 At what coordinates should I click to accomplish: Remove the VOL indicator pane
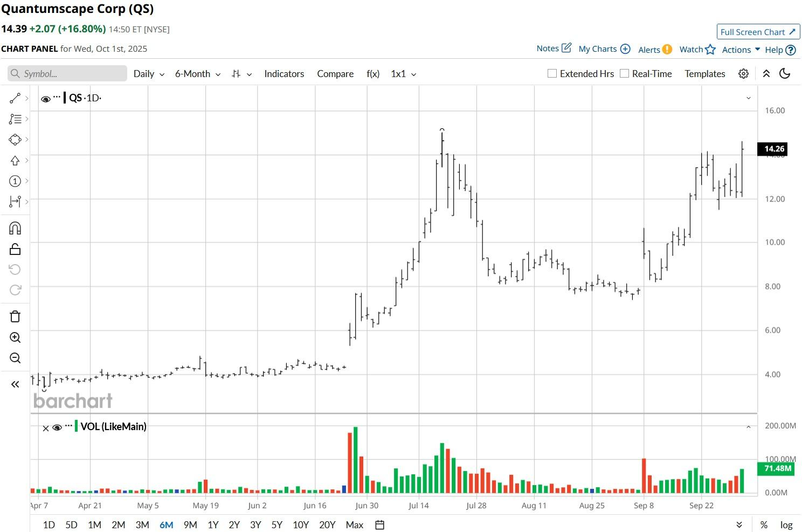[x=46, y=429]
